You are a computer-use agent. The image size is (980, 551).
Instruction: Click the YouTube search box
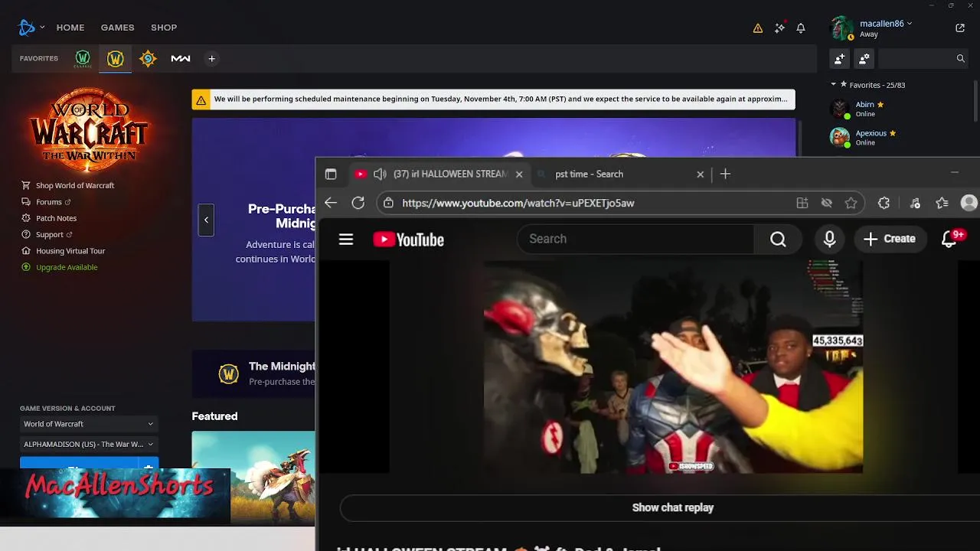tap(635, 239)
